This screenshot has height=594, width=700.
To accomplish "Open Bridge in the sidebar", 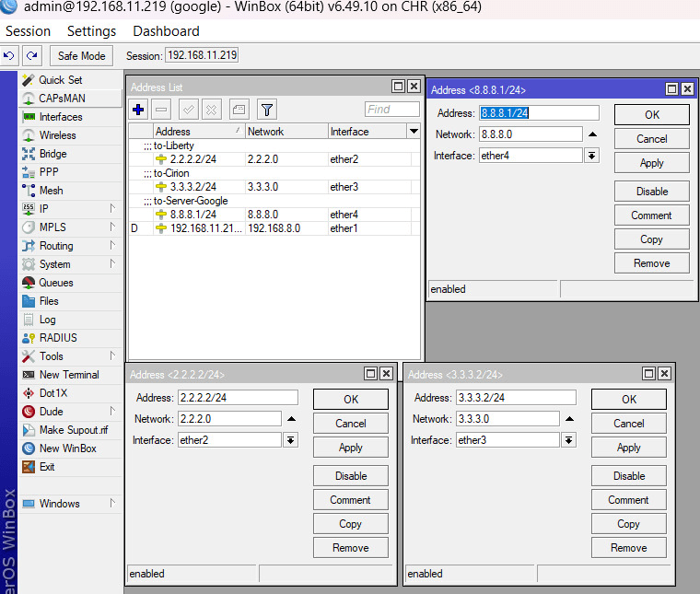I will click(x=71, y=154).
